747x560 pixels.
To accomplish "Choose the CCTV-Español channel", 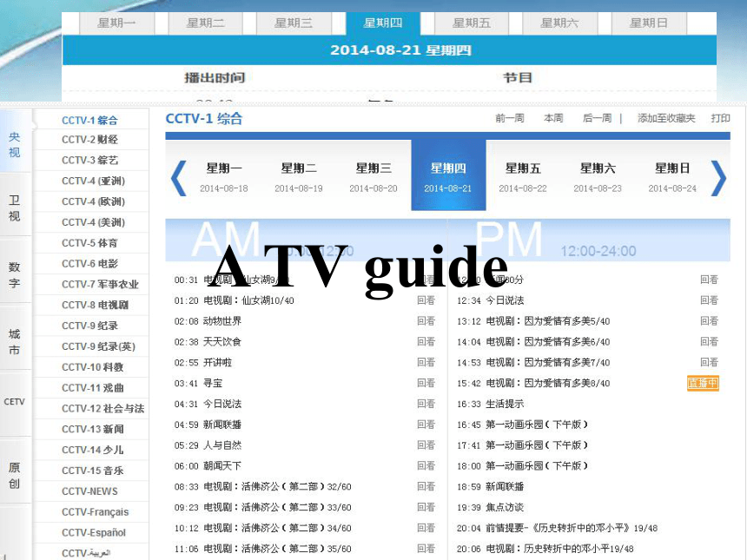I will 94,533.
